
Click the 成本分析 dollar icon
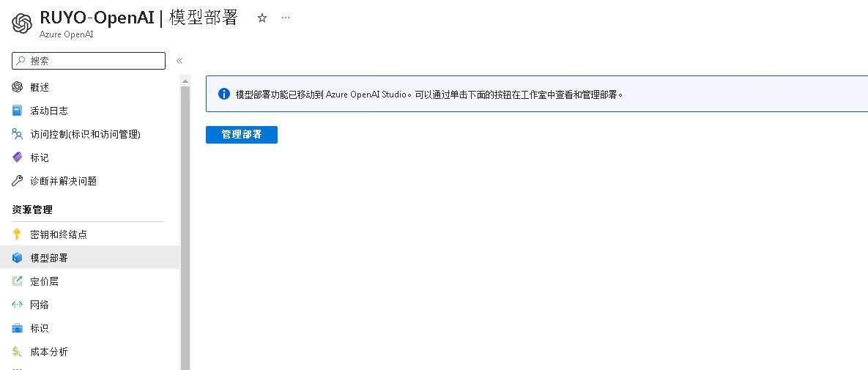coord(17,352)
